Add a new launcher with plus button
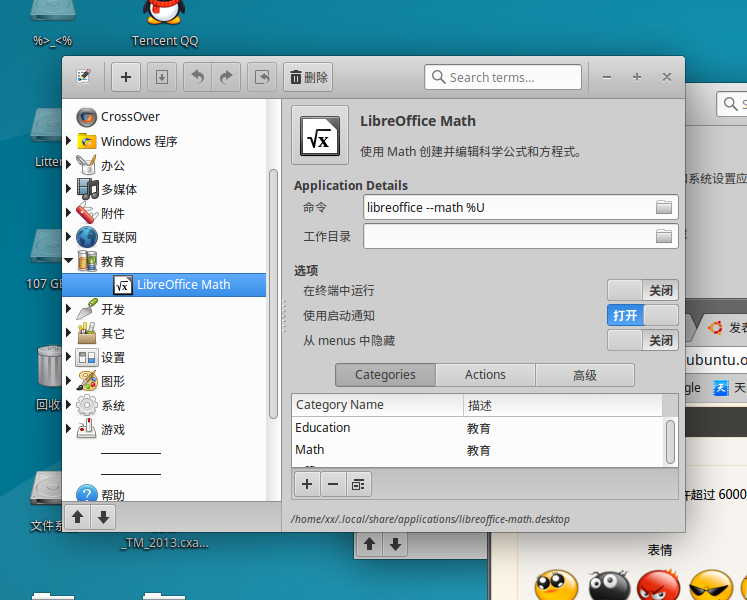Image resolution: width=747 pixels, height=600 pixels. tap(126, 77)
